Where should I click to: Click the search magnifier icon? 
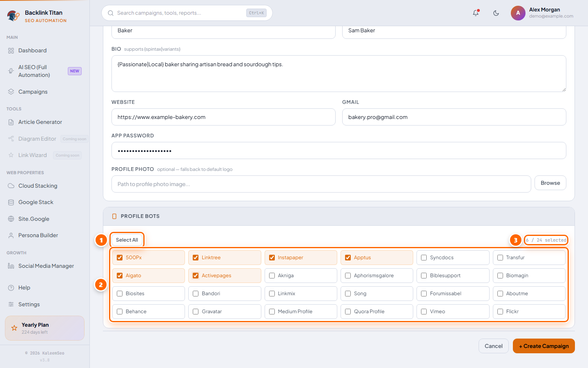coord(111,13)
